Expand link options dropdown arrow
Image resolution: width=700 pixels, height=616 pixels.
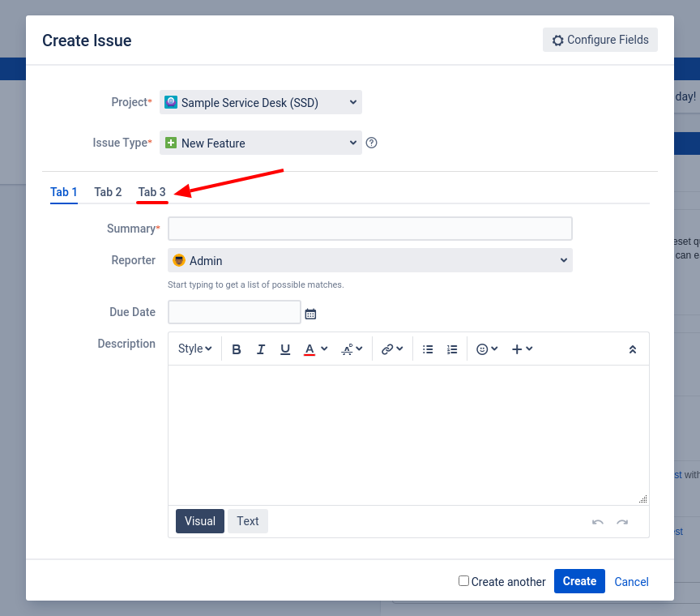399,349
